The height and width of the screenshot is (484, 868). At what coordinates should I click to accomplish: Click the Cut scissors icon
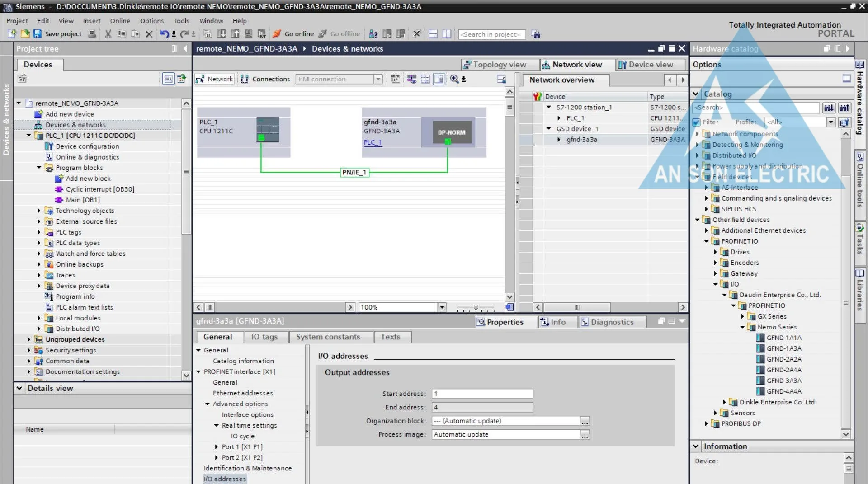(108, 34)
